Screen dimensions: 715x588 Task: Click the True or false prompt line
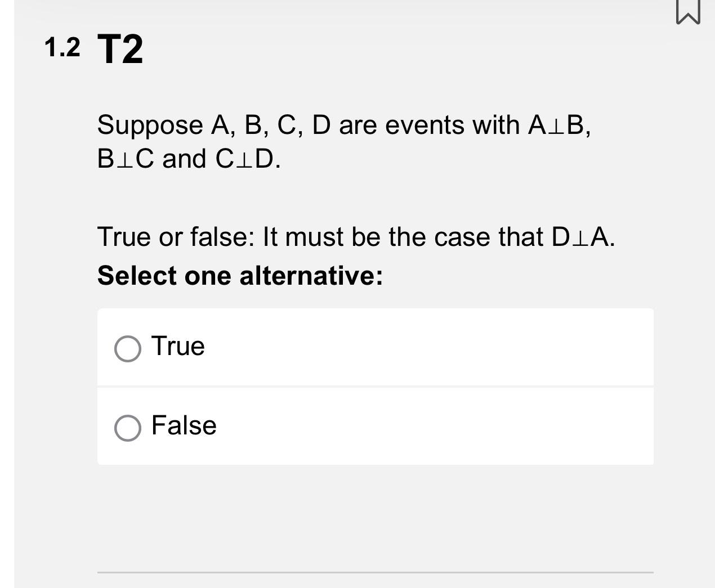356,237
